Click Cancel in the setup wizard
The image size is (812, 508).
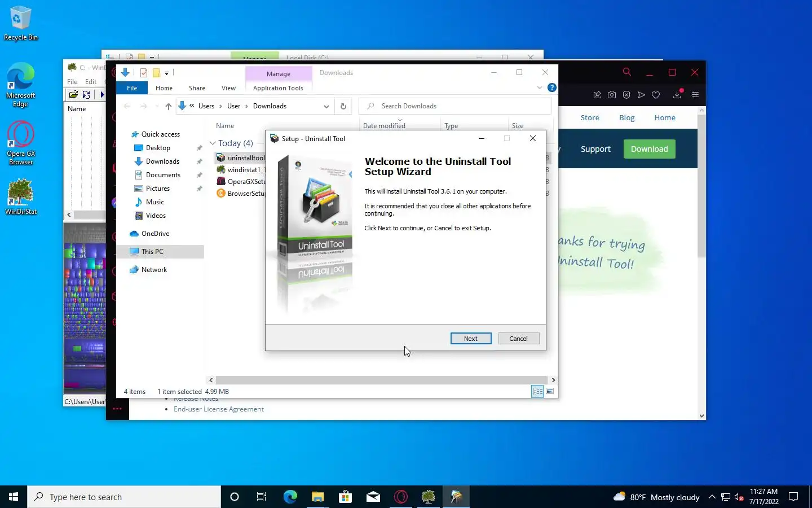pyautogui.click(x=518, y=339)
